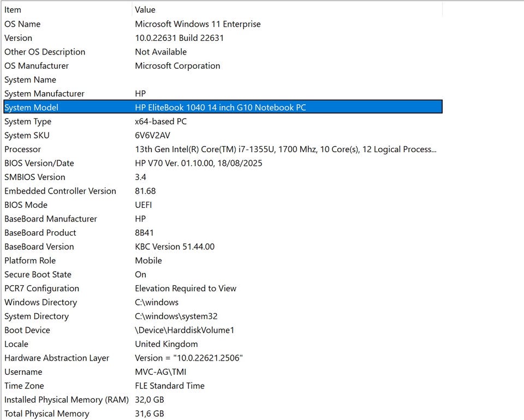This screenshot has width=524, height=420.
Task: Click the Microsoft Windows 11 Enterprise value
Action: [x=198, y=24]
